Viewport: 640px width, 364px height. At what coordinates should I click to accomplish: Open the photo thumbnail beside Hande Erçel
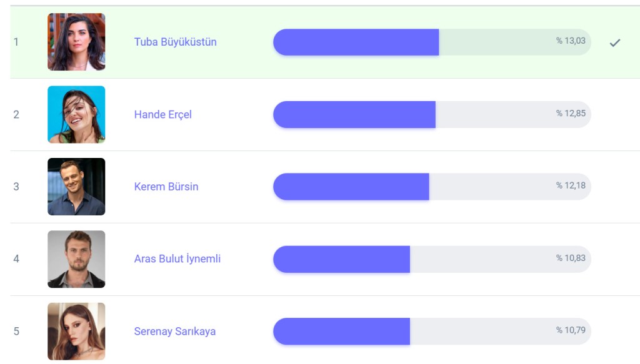pyautogui.click(x=76, y=114)
